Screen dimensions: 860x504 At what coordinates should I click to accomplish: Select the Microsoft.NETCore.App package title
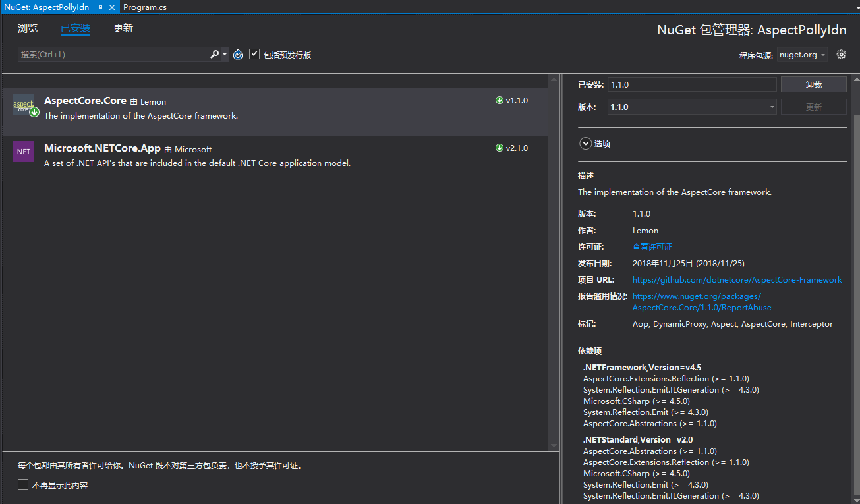102,148
